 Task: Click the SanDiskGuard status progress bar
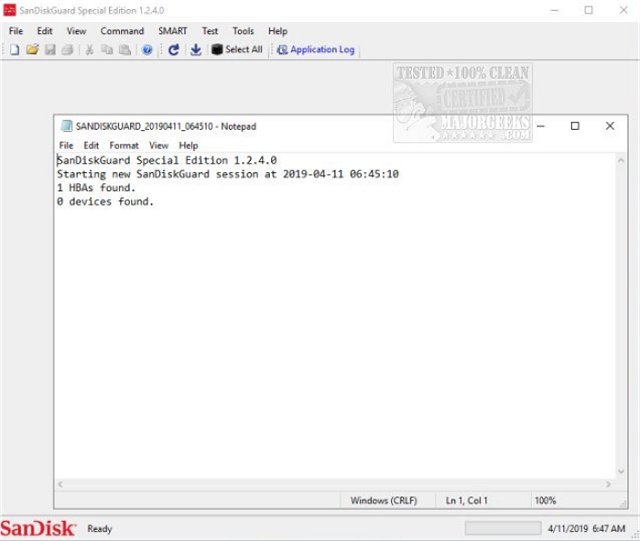(503, 528)
